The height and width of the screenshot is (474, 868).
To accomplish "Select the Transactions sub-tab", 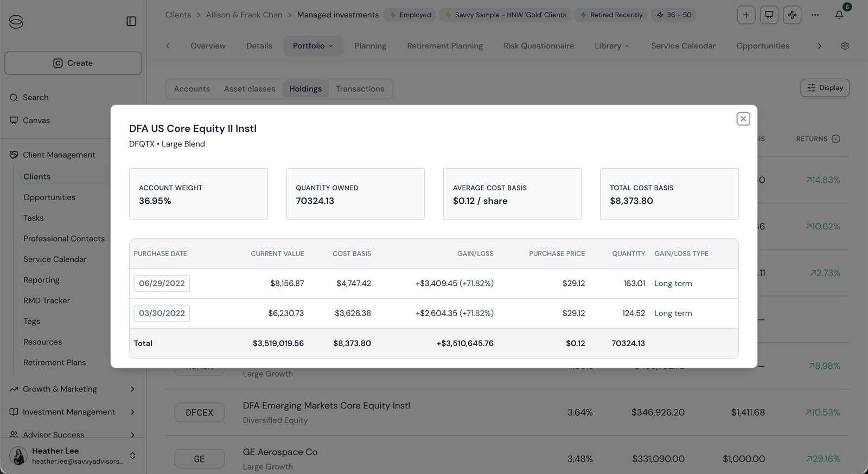I will 360,89.
